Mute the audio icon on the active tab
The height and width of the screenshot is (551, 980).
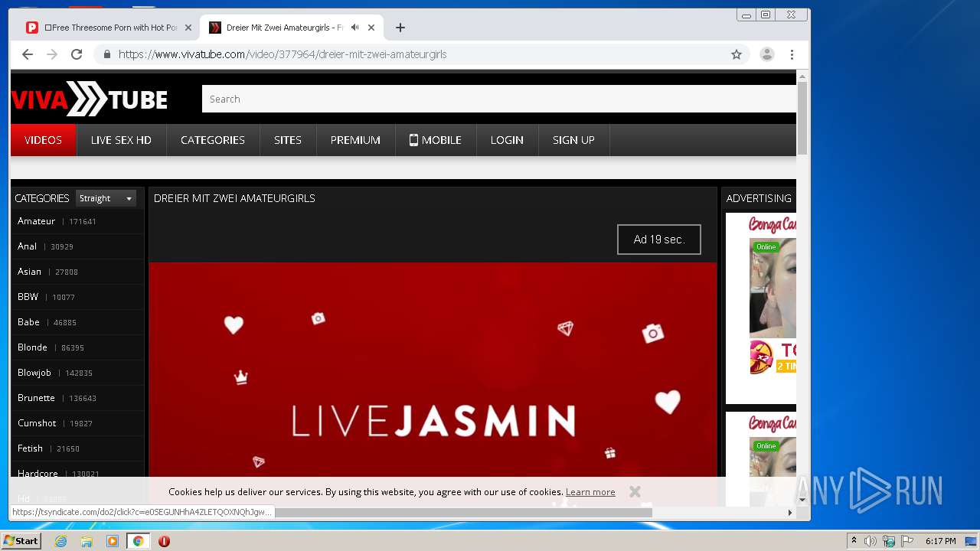click(354, 28)
